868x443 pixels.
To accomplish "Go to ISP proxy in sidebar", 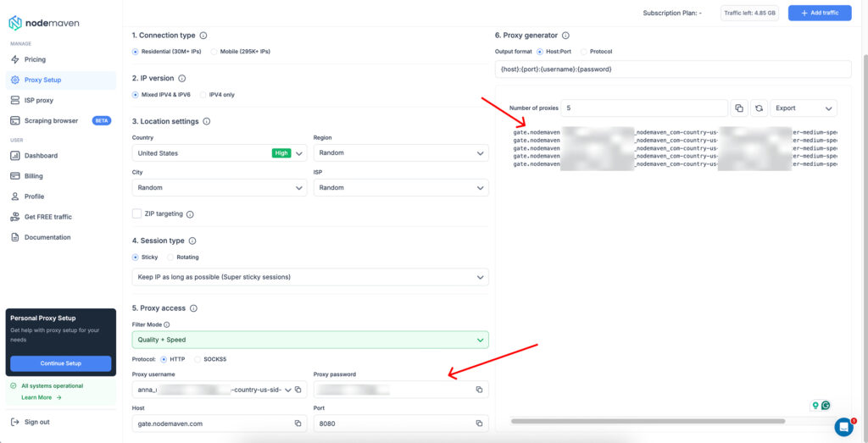I will pos(38,100).
